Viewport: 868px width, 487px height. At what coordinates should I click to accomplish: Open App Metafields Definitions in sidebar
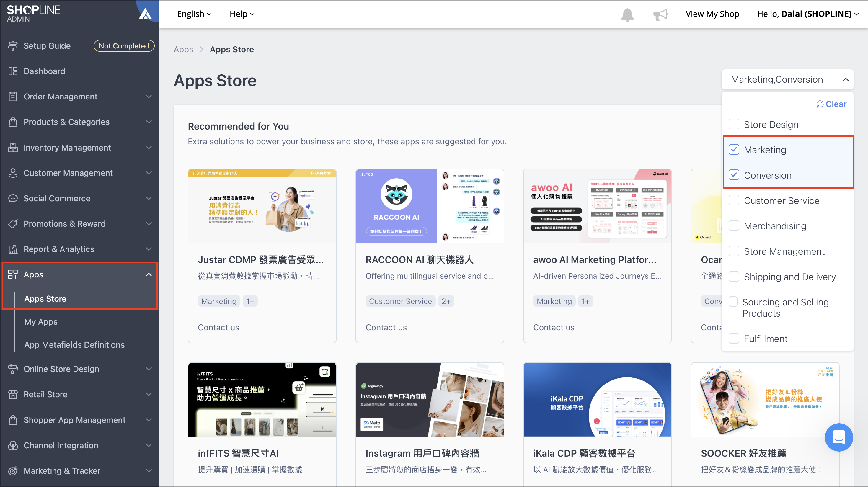pos(74,345)
